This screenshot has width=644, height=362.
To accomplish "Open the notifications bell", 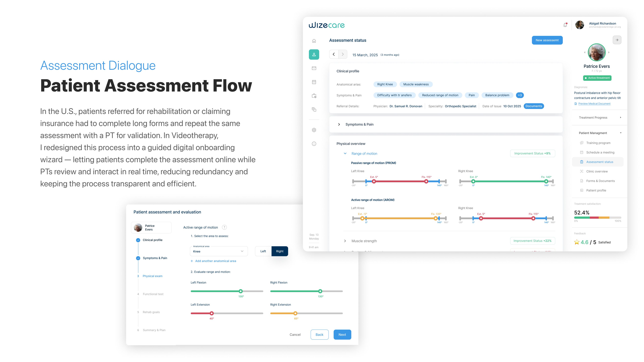I will tap(565, 25).
